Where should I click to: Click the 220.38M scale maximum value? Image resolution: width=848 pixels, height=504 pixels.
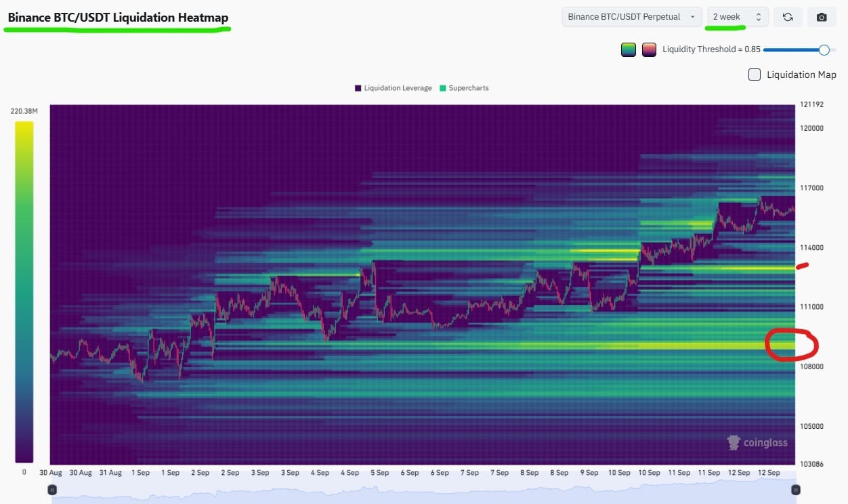(x=24, y=111)
